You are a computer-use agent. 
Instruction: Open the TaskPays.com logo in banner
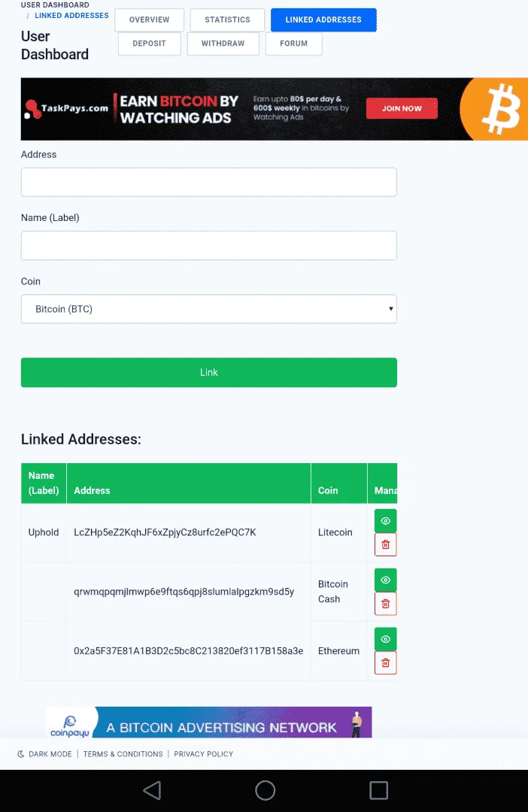pos(66,109)
